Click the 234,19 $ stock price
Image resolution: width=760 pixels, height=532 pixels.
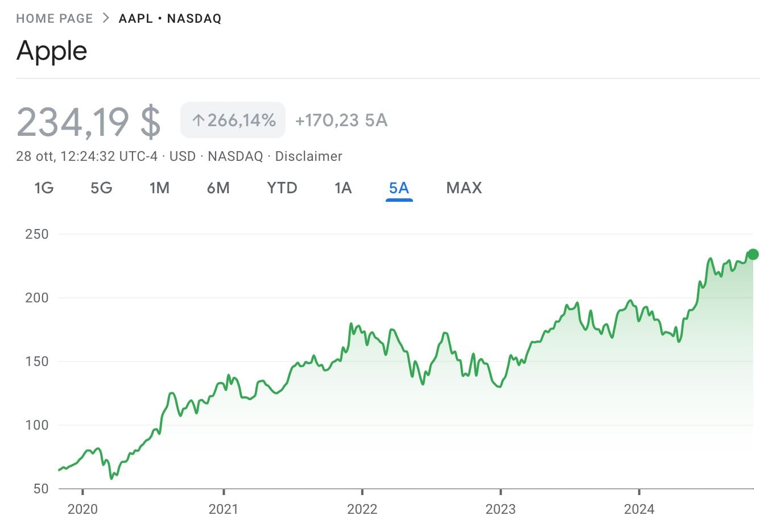click(89, 120)
